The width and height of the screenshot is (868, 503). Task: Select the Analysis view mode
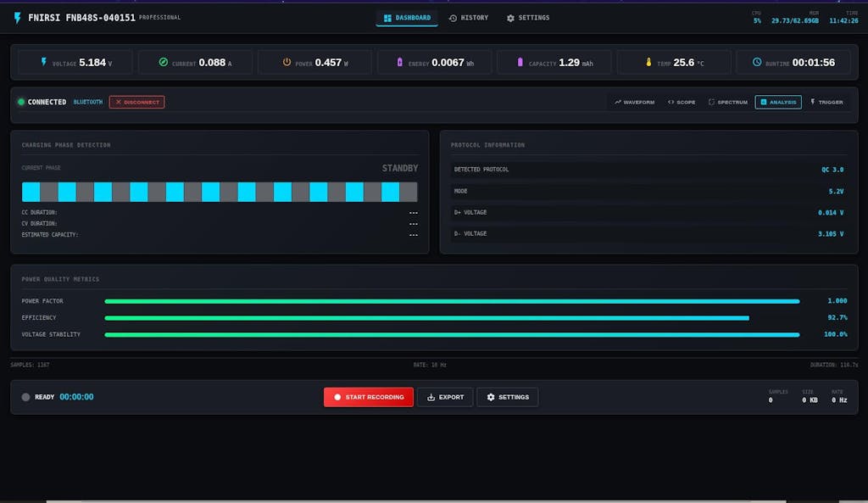tap(778, 103)
